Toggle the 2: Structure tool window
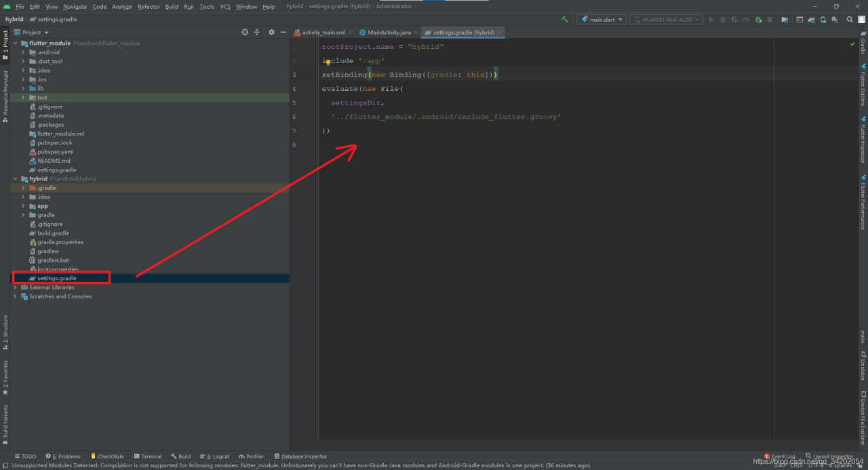This screenshot has height=470, width=868. (x=5, y=332)
